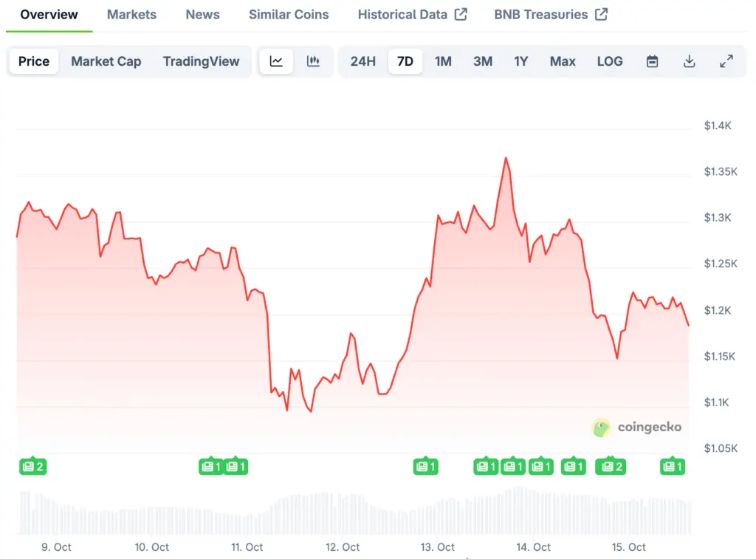
Task: Open the calendar date range picker
Action: [652, 61]
